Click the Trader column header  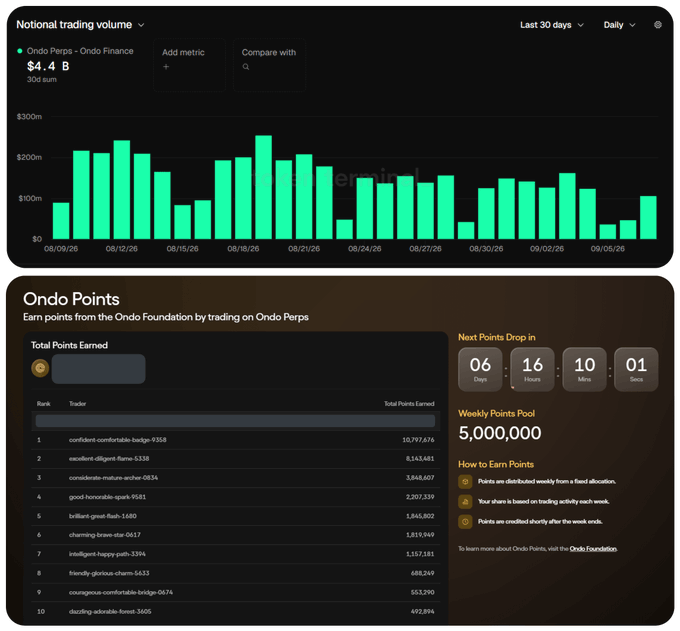[77, 404]
